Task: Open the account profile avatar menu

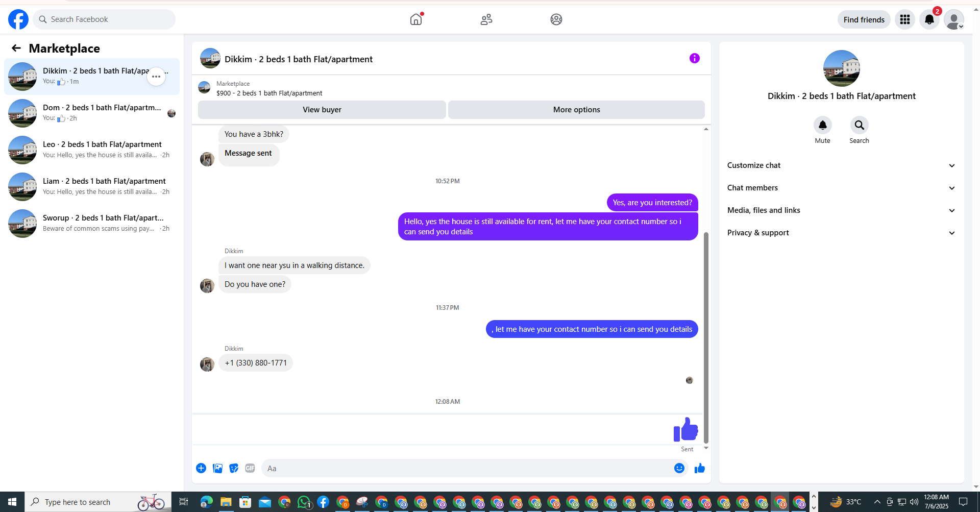Action: point(954,19)
